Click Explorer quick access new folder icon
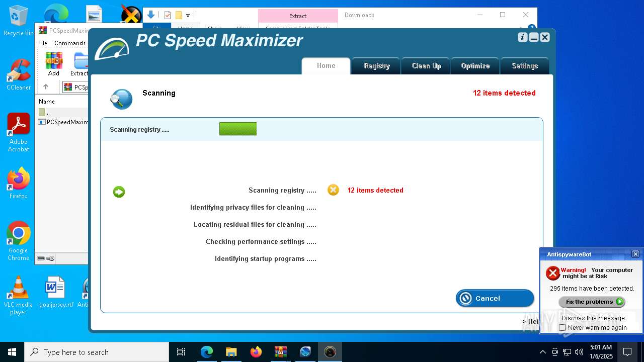The width and height of the screenshot is (644, 362). tap(179, 15)
